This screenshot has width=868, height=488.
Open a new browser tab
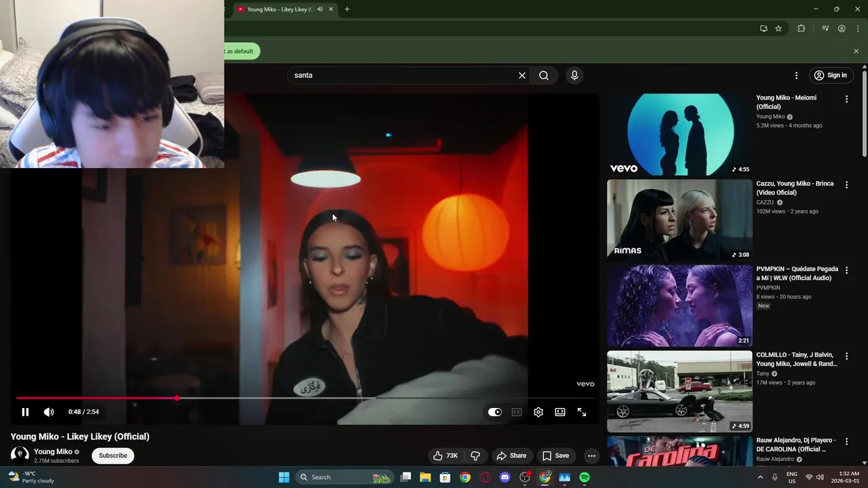(347, 9)
